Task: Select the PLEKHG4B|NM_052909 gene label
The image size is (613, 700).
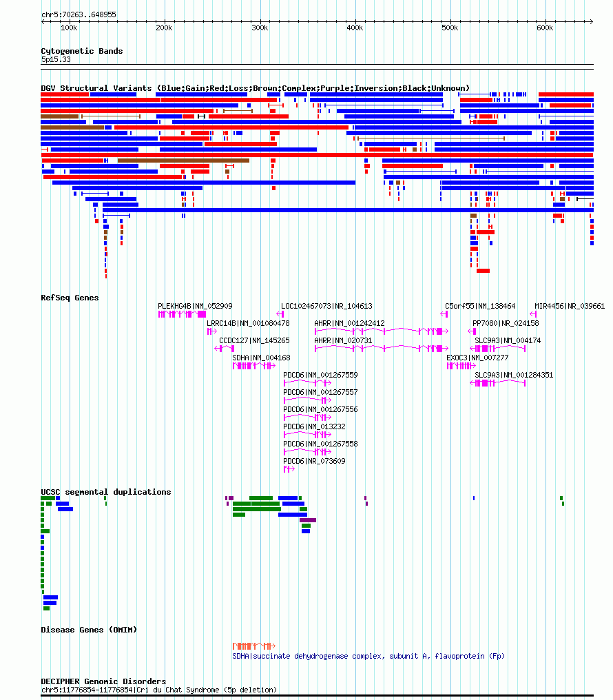Action: point(195,306)
